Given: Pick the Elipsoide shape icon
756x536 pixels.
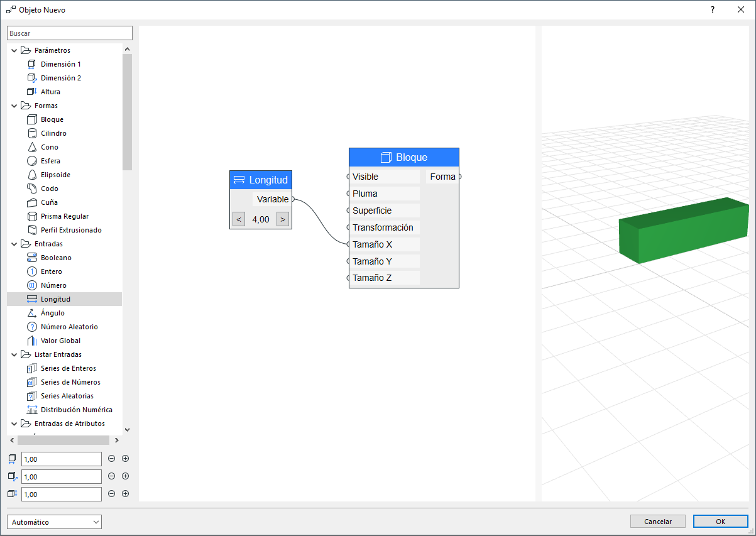Looking at the screenshot, I should [33, 175].
